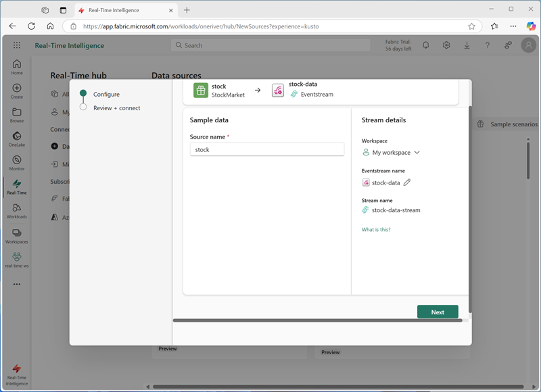541x392 pixels.
Task: Show more sidebar items via ellipsis
Action: pos(16,284)
